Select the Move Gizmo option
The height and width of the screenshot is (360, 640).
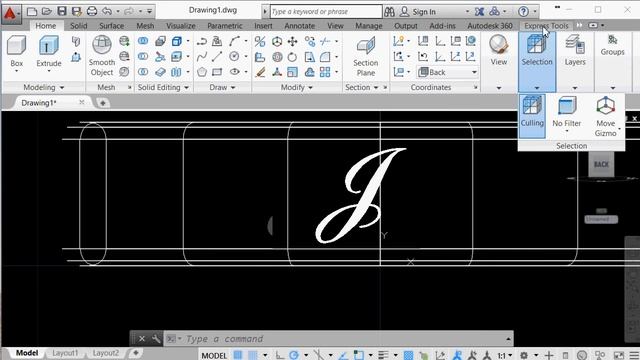pyautogui.click(x=606, y=117)
